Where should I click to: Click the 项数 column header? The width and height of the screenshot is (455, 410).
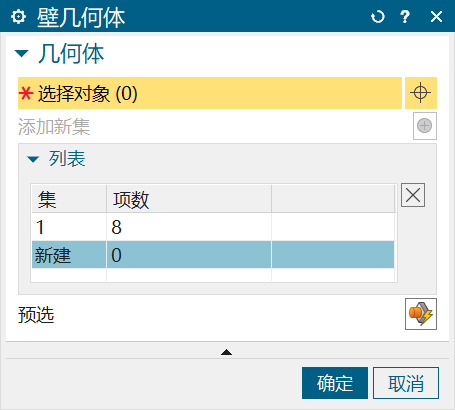pyautogui.click(x=189, y=199)
